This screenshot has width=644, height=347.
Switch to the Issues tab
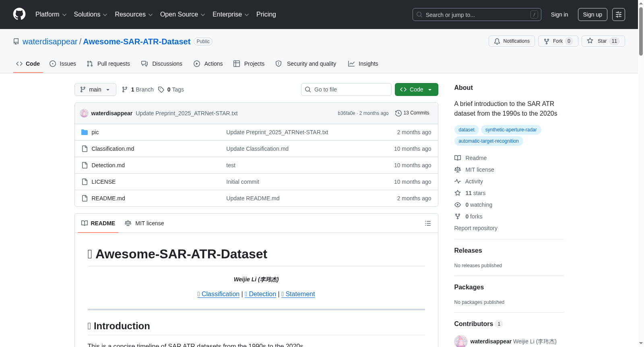pos(63,64)
